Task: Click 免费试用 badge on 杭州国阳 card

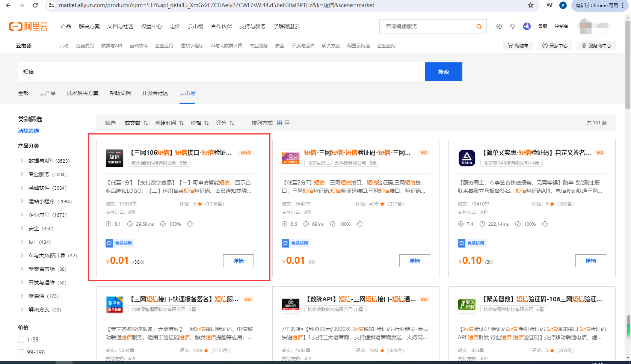Action: tap(119, 243)
